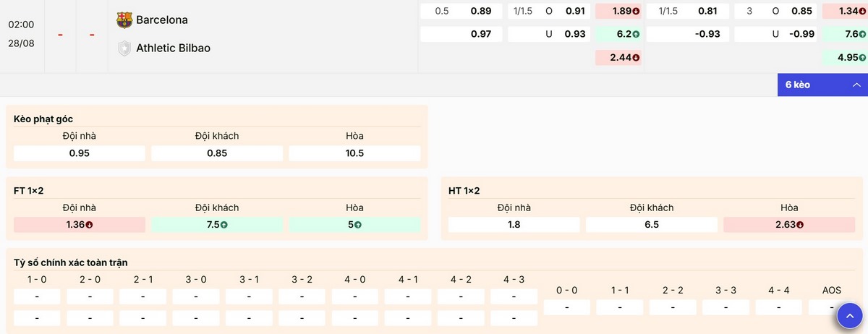Click the match time '02:00' text
Viewport: 868px width, 334px height.
[x=21, y=24]
